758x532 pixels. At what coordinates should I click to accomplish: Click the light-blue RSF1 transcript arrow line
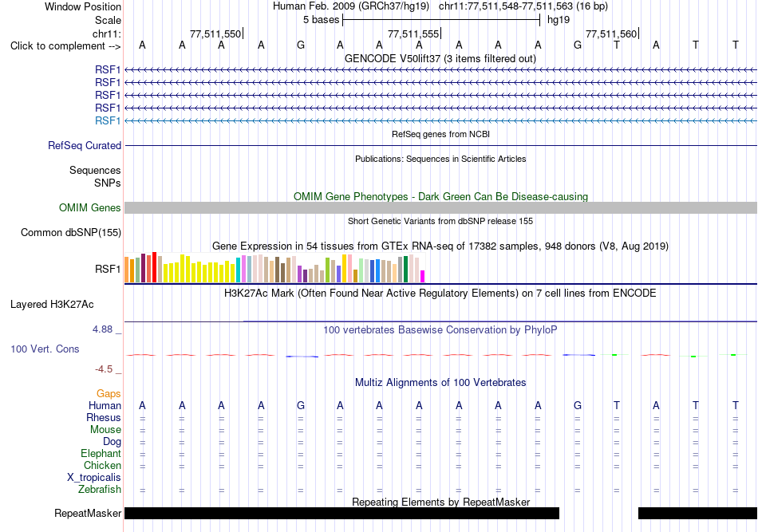pyautogui.click(x=440, y=120)
